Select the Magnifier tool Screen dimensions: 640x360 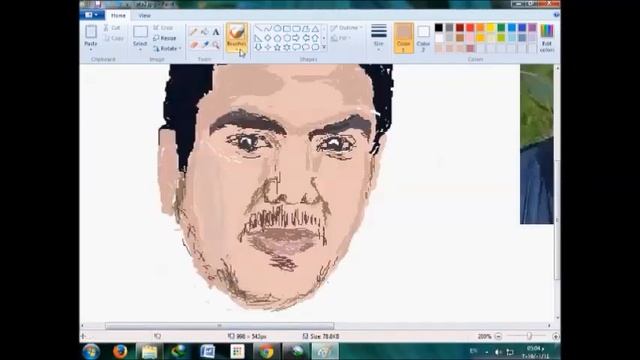pos(216,44)
